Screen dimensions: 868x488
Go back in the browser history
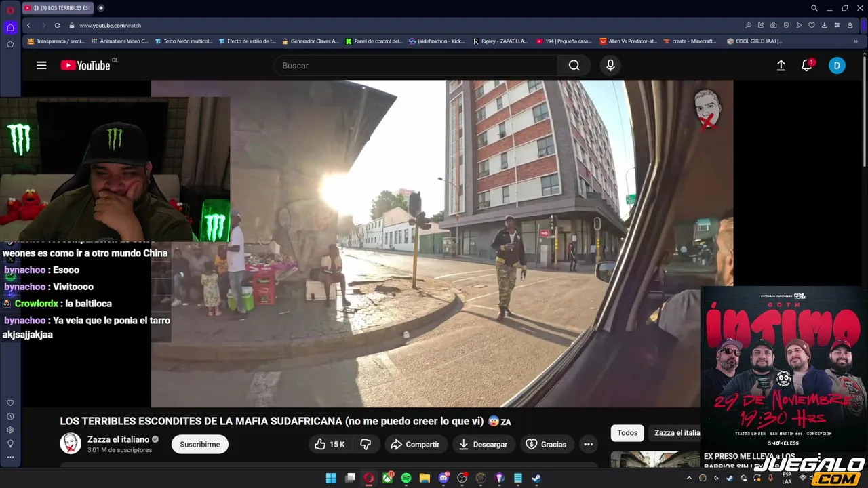28,25
